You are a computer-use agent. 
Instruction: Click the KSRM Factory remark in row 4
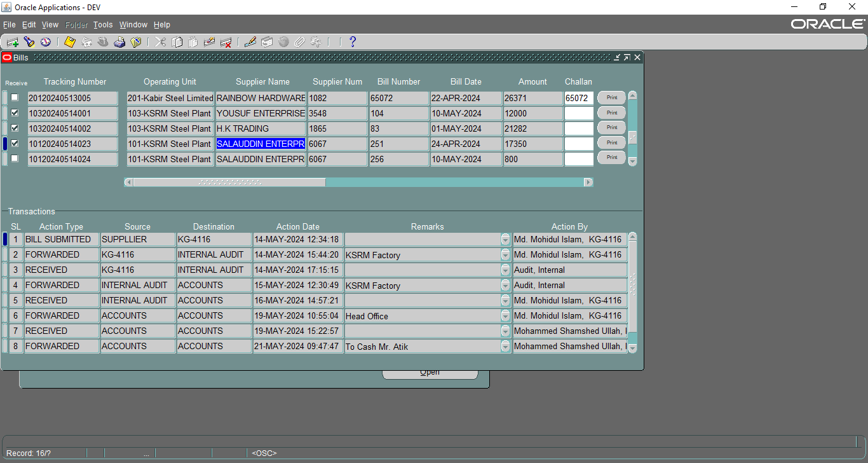(x=423, y=286)
